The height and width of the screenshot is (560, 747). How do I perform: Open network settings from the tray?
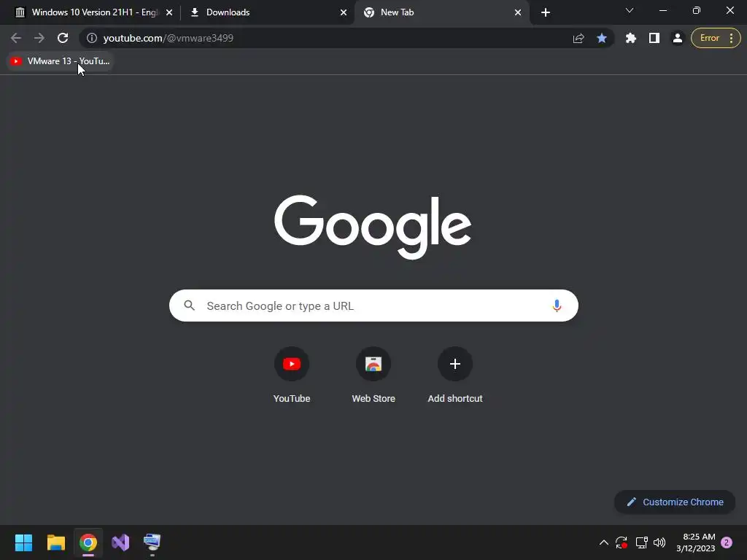[x=641, y=542]
